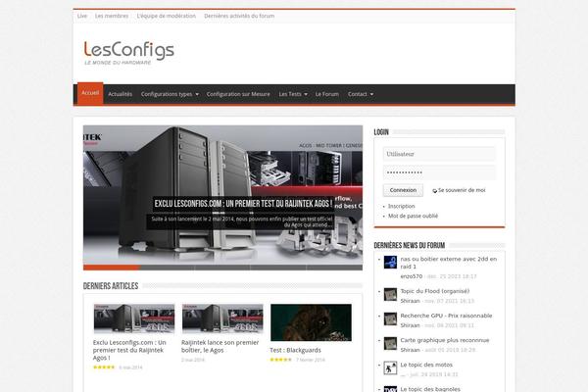588x392 pixels.
Task: Open Le topic des bagnoles
Action: coord(430,389)
